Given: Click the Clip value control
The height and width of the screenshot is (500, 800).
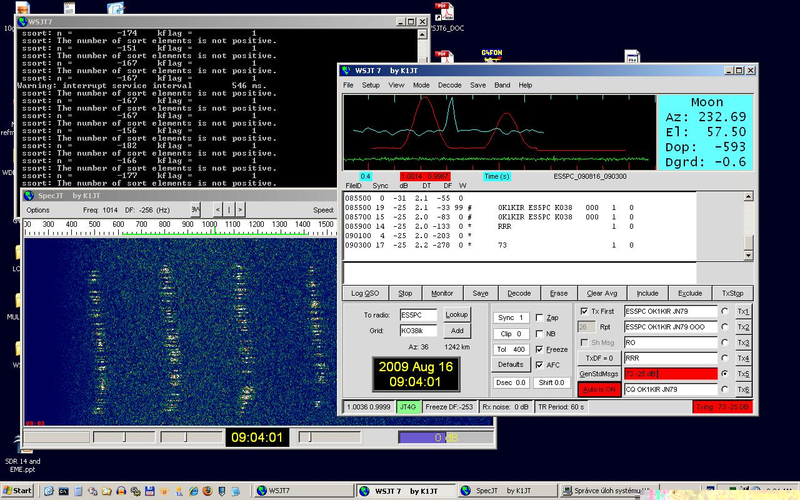Looking at the screenshot, I should [x=511, y=334].
